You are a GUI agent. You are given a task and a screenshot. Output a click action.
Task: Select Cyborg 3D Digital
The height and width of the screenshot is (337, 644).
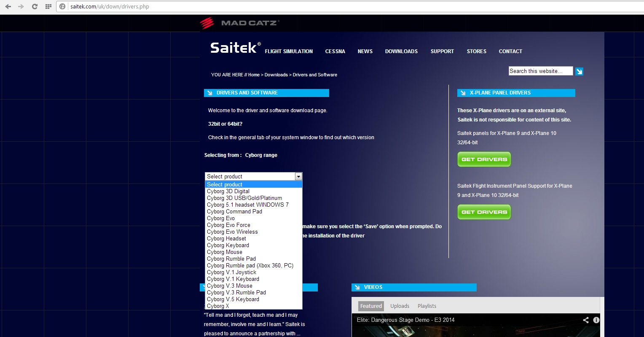coord(254,191)
